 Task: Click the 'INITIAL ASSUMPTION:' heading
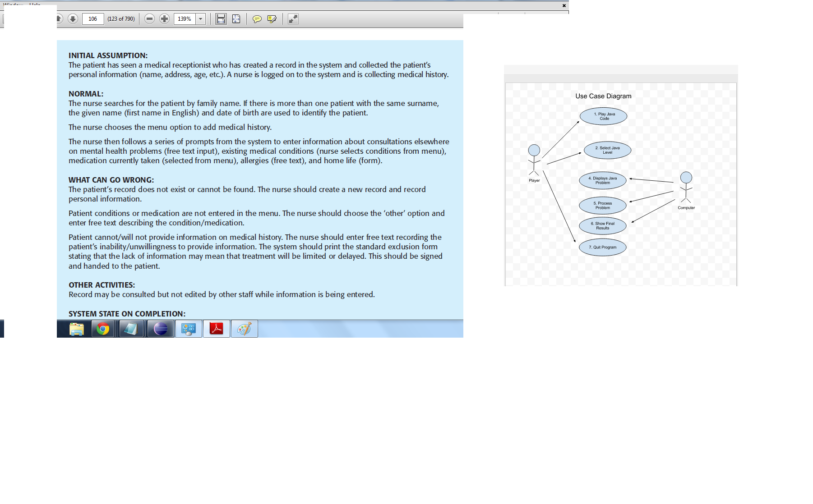click(108, 55)
